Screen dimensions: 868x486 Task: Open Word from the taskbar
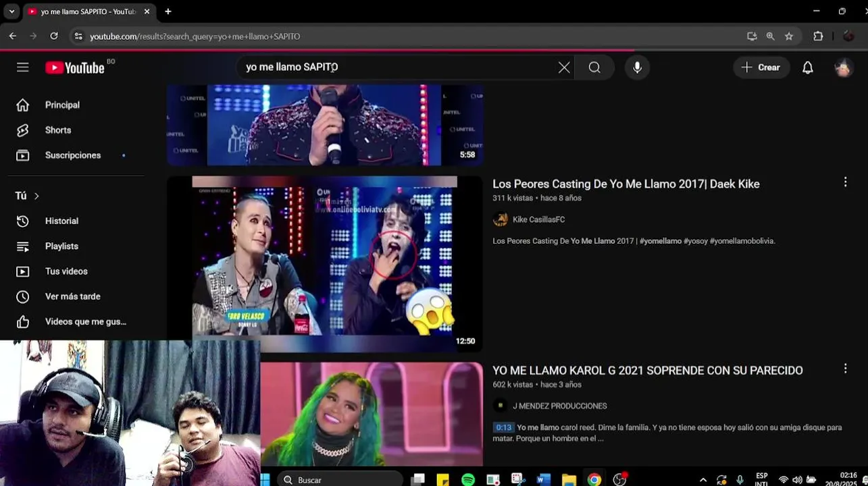[x=544, y=480]
